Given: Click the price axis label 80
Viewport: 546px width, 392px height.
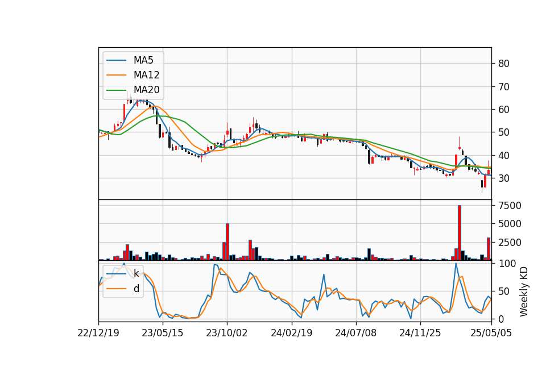Looking at the screenshot, I should 504,64.
